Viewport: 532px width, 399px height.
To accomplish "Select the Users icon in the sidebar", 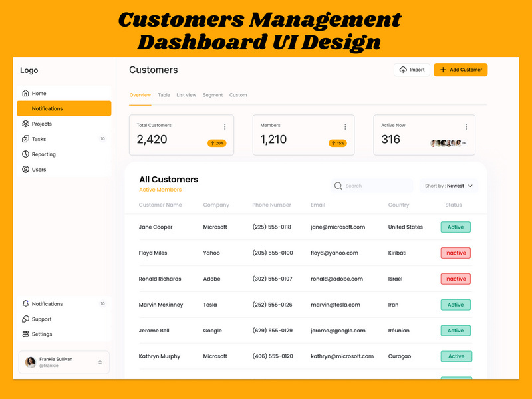I will [25, 170].
